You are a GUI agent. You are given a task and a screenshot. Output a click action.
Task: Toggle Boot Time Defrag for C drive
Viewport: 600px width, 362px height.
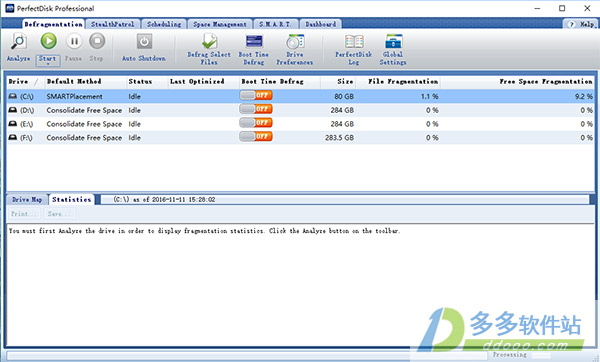[x=256, y=95]
